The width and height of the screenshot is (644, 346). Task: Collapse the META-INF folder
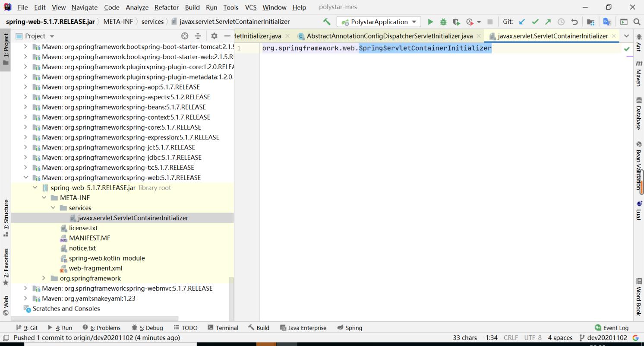point(44,198)
